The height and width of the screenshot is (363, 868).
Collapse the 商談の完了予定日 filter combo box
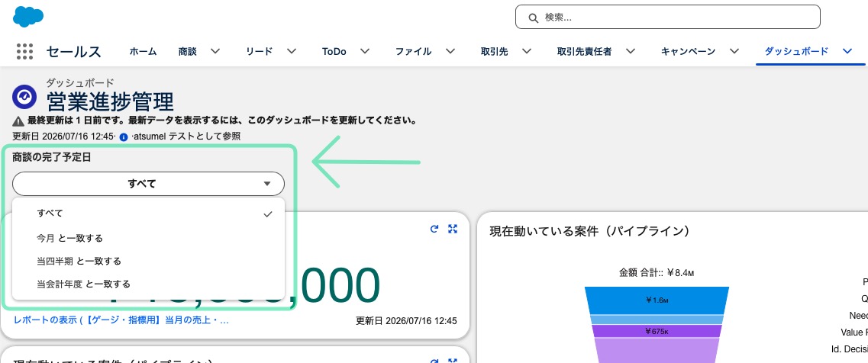click(148, 184)
